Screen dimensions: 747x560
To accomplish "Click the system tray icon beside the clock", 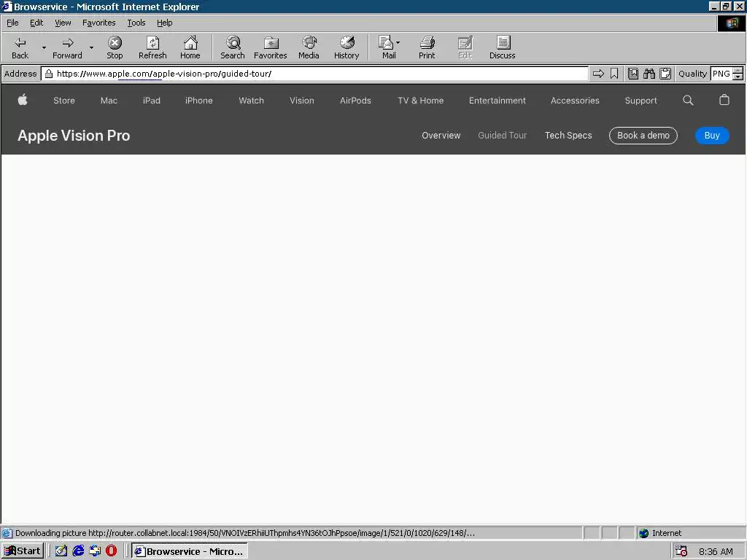I will click(x=682, y=551).
